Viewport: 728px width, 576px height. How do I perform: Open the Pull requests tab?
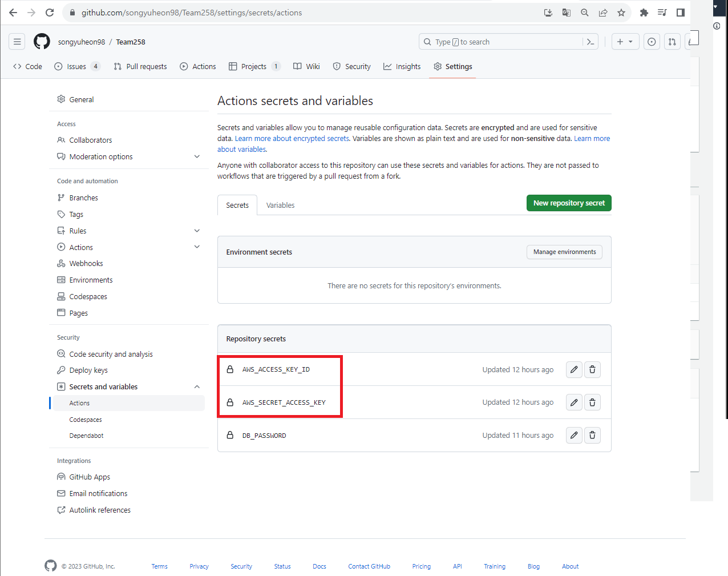(x=140, y=66)
